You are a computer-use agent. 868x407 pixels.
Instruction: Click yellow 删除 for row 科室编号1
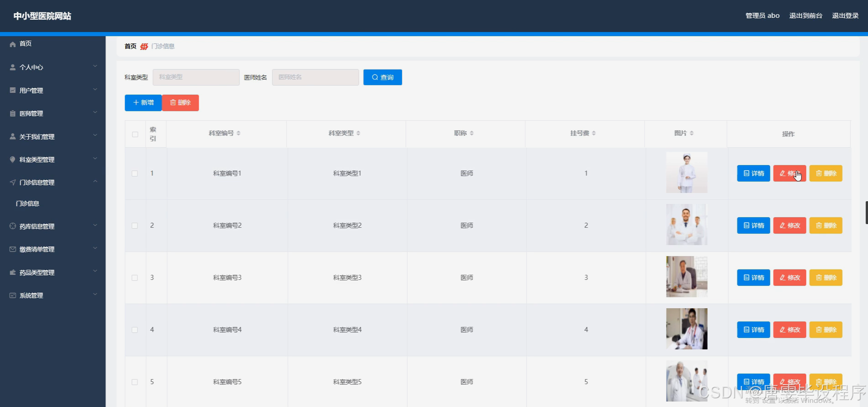pos(826,173)
